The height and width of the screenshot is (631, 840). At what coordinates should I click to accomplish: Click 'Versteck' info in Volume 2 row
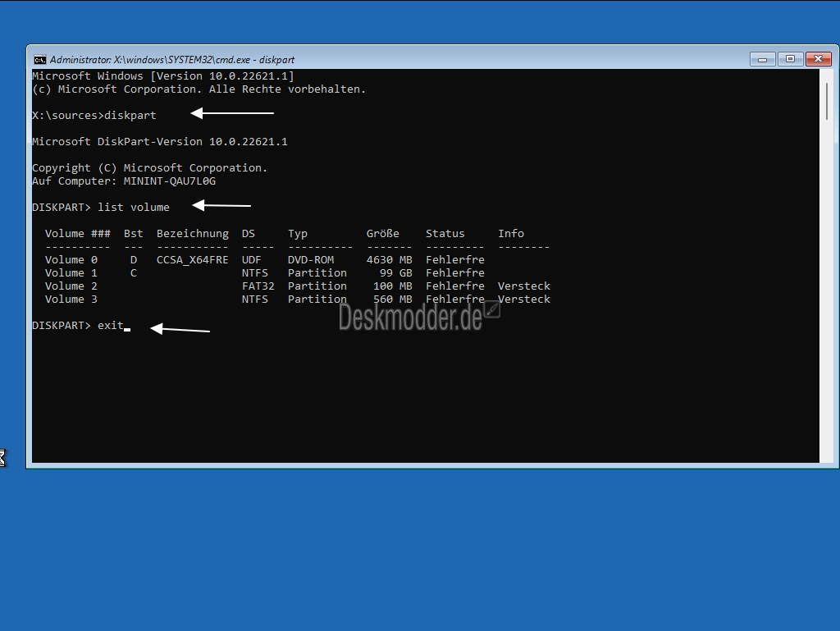(524, 286)
